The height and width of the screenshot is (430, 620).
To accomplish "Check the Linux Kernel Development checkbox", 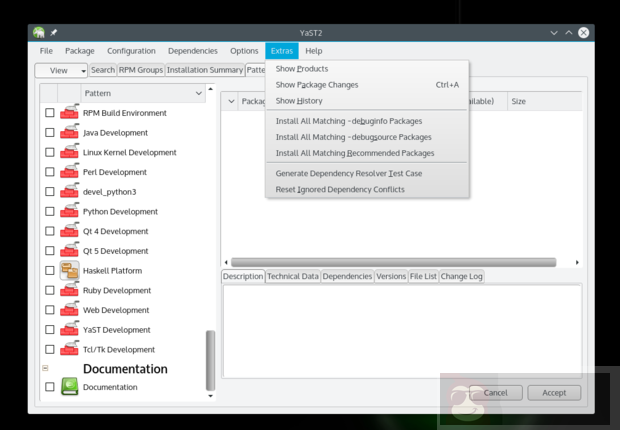I will click(49, 152).
